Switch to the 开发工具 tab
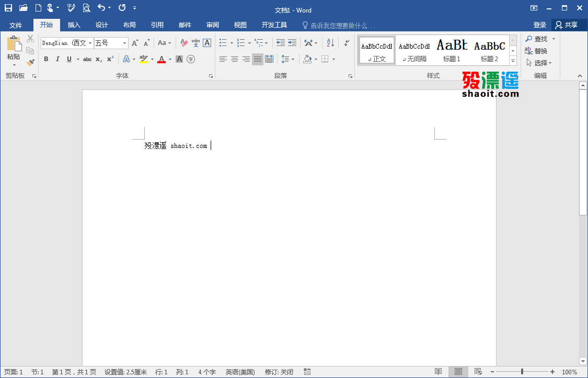 [x=274, y=25]
